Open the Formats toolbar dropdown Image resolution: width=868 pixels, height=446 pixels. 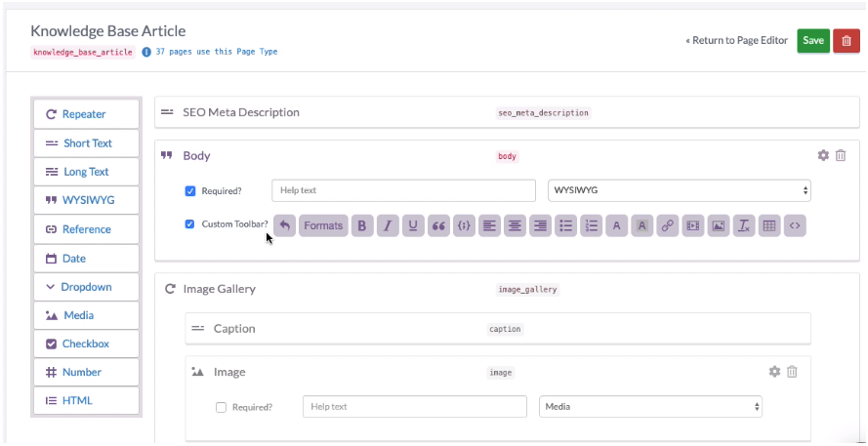[x=323, y=225]
